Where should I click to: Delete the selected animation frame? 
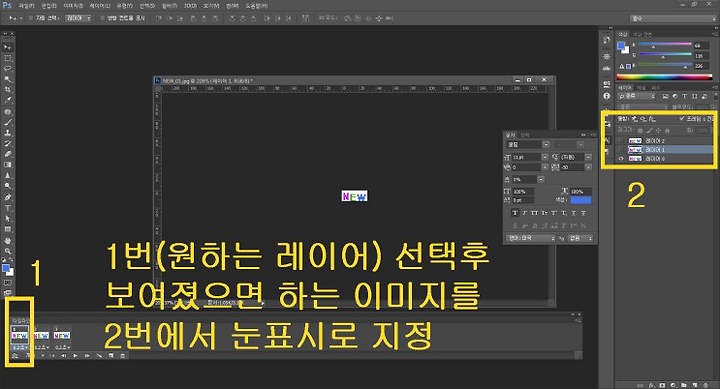pos(123,355)
